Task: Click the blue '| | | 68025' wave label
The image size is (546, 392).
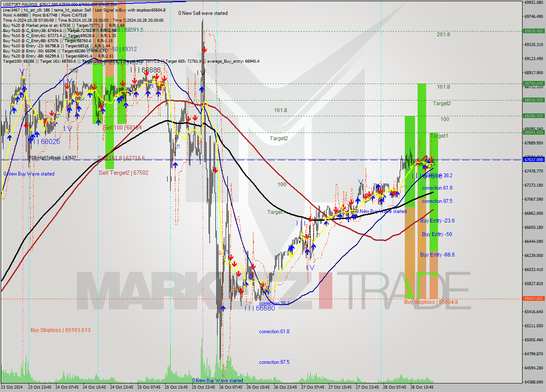Action: point(45,141)
